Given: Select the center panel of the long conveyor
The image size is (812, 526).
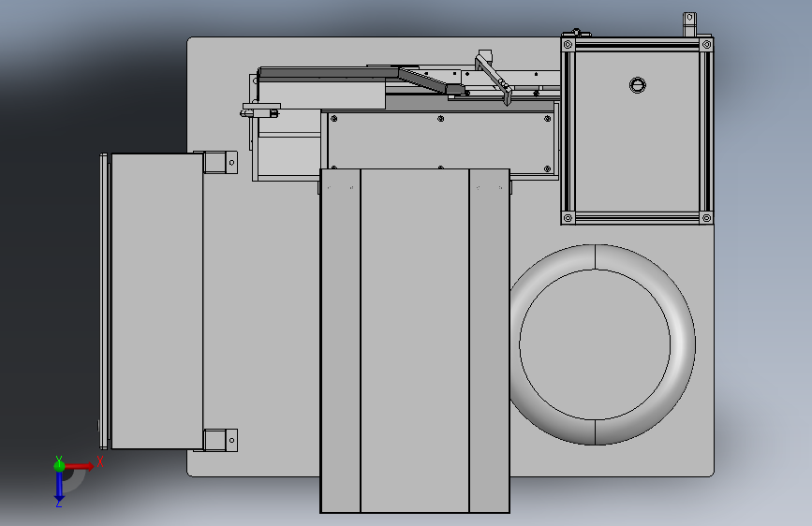Looking at the screenshot, I should click(x=415, y=340).
